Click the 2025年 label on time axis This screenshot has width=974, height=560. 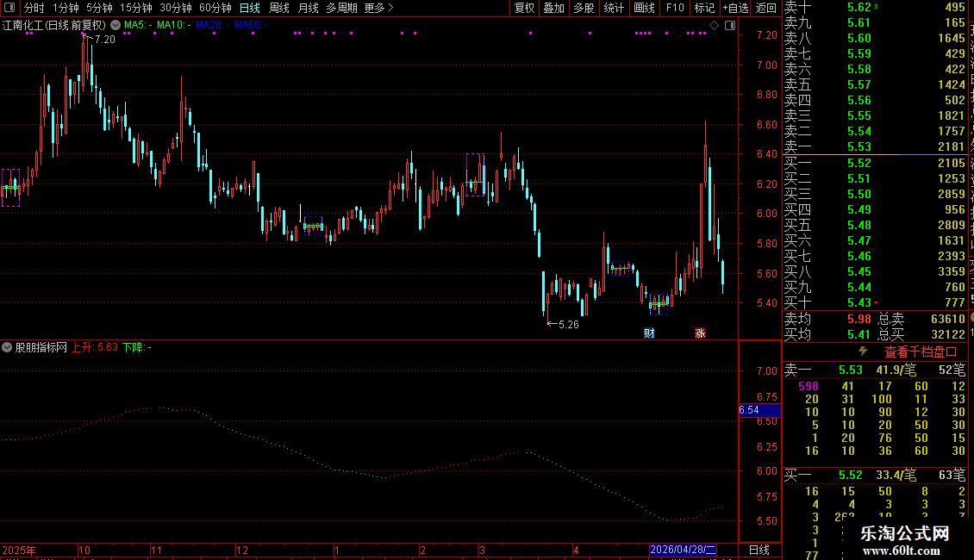point(19,550)
